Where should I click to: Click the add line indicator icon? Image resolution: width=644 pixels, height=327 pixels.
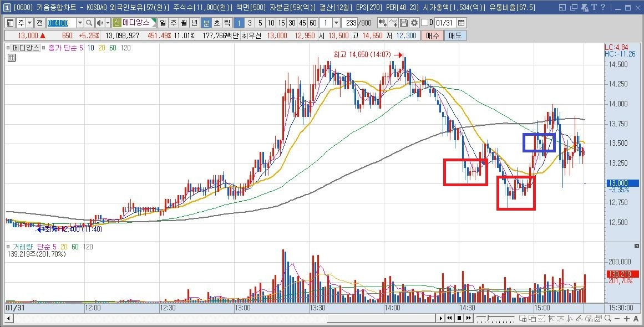pos(393,23)
